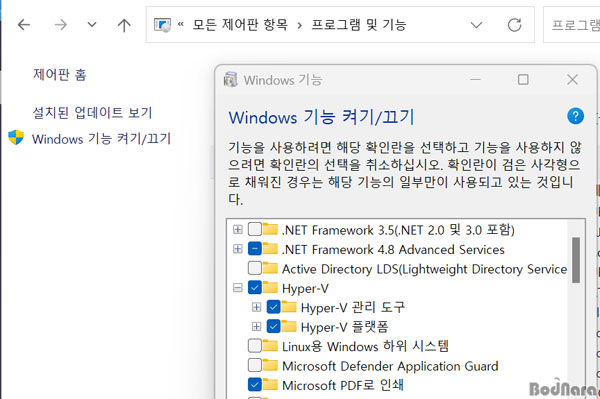600x399 pixels.
Task: Check the .NET Framework 3.5 checkbox
Action: (255, 229)
